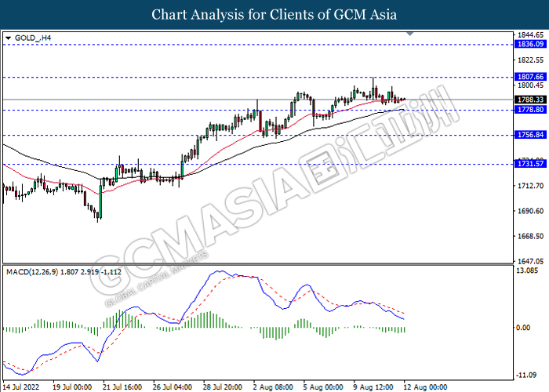The image size is (549, 392).
Task: Click the 19 Jul 00:00 time label
Action: [72, 387]
